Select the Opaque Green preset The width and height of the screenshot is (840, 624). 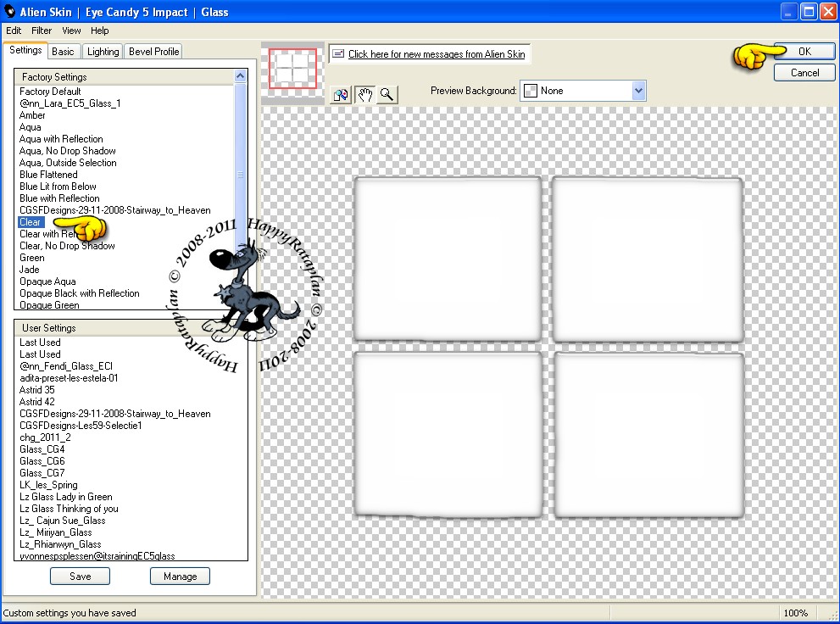[49, 304]
